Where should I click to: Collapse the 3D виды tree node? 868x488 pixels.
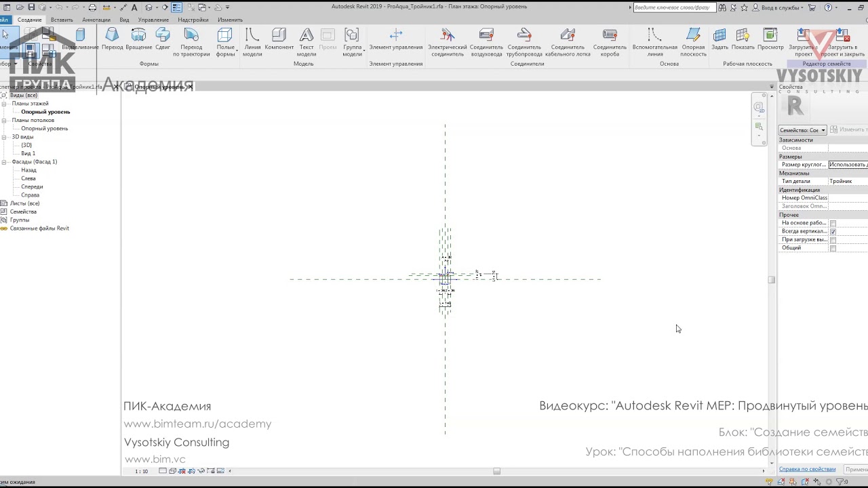[x=5, y=137]
